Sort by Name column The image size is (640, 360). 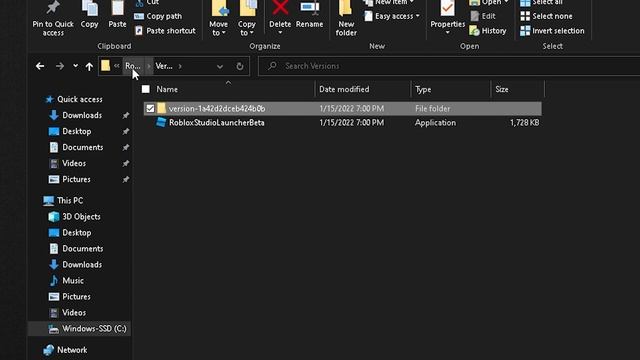coord(167,89)
